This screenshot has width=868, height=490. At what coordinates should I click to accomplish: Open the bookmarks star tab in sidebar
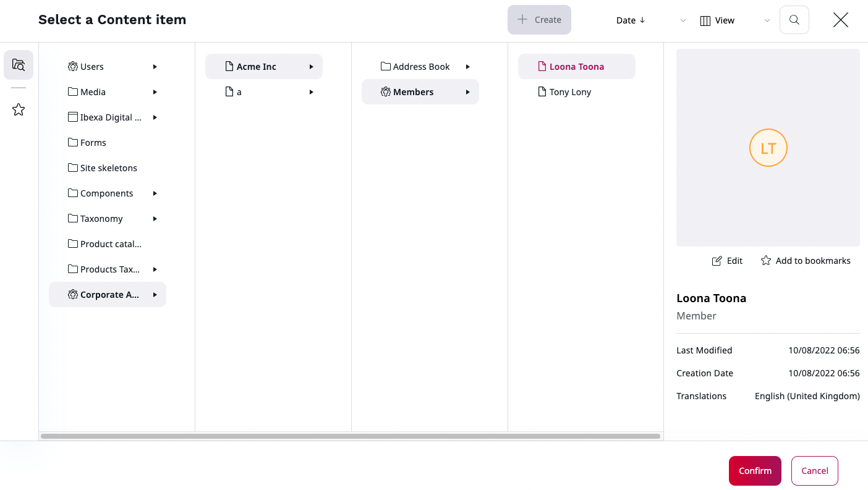click(x=19, y=110)
